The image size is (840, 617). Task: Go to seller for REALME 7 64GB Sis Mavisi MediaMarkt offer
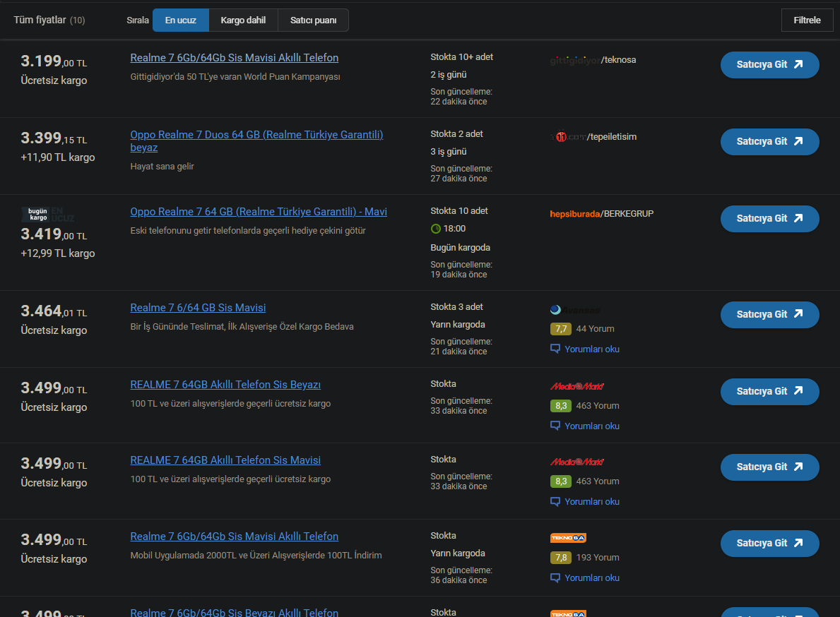pyautogui.click(x=769, y=467)
